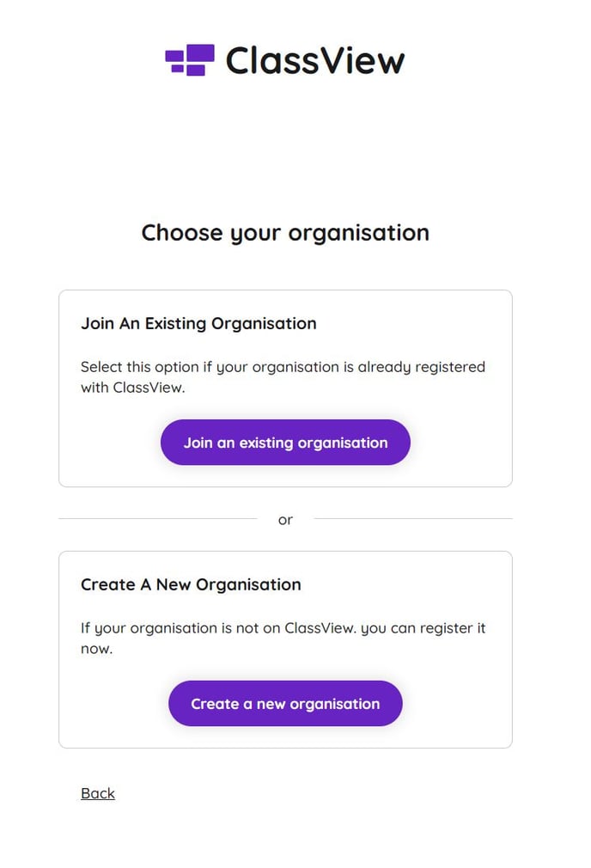
Task: Click the text mentioning ClassView registration in the top card
Action: click(x=283, y=376)
